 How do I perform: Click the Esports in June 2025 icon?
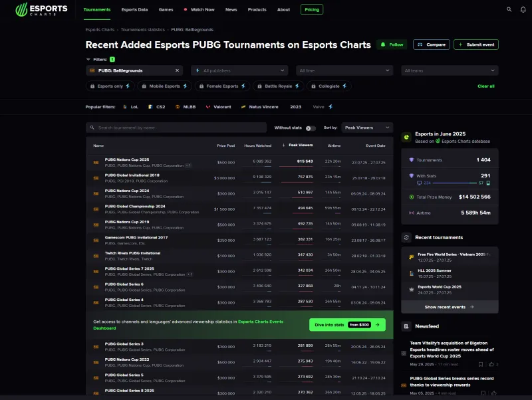pyautogui.click(x=406, y=138)
